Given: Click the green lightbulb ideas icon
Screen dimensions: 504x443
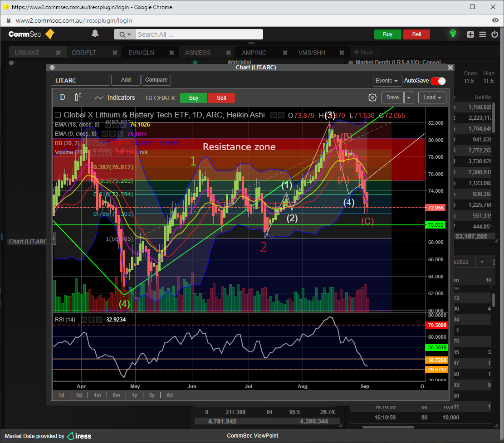Looking at the screenshot, I should point(453,34).
